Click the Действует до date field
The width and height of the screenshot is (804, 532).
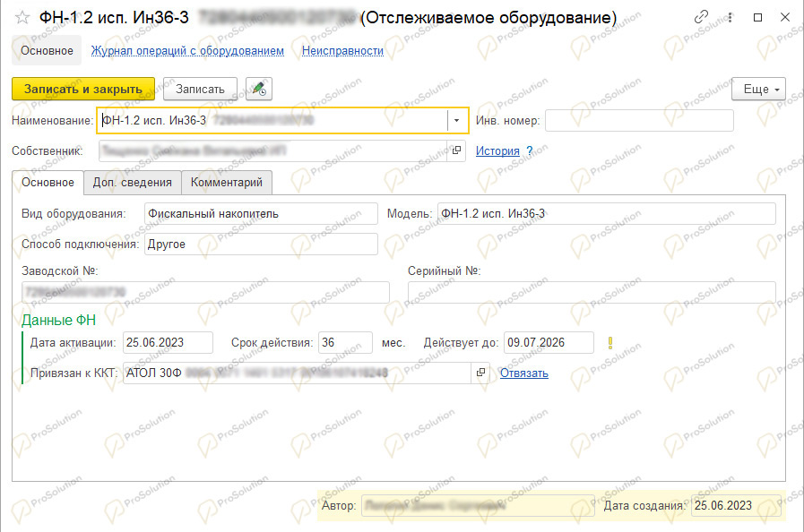pyautogui.click(x=549, y=343)
